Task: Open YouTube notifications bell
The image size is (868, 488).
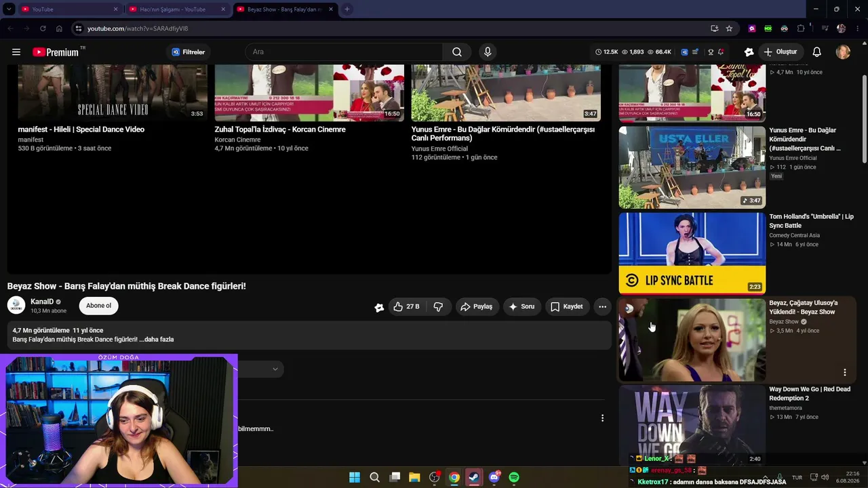Action: click(817, 52)
